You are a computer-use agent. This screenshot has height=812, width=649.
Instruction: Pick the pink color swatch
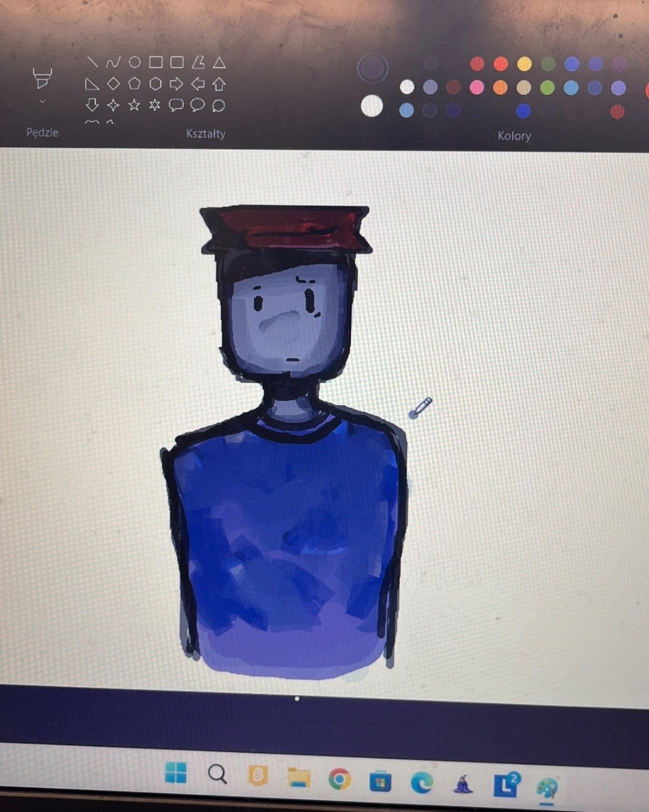pos(477,88)
